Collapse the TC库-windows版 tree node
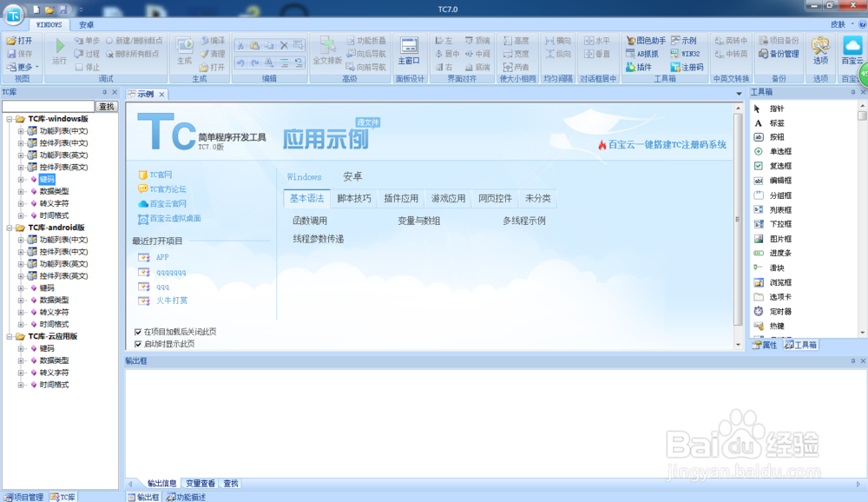 pyautogui.click(x=10, y=119)
